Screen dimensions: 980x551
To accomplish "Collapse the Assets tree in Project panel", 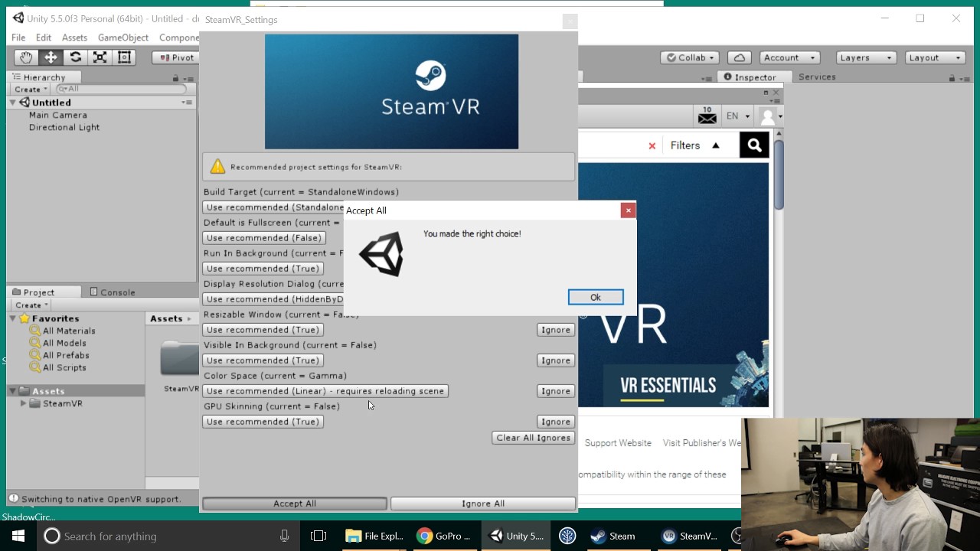I will (x=13, y=391).
